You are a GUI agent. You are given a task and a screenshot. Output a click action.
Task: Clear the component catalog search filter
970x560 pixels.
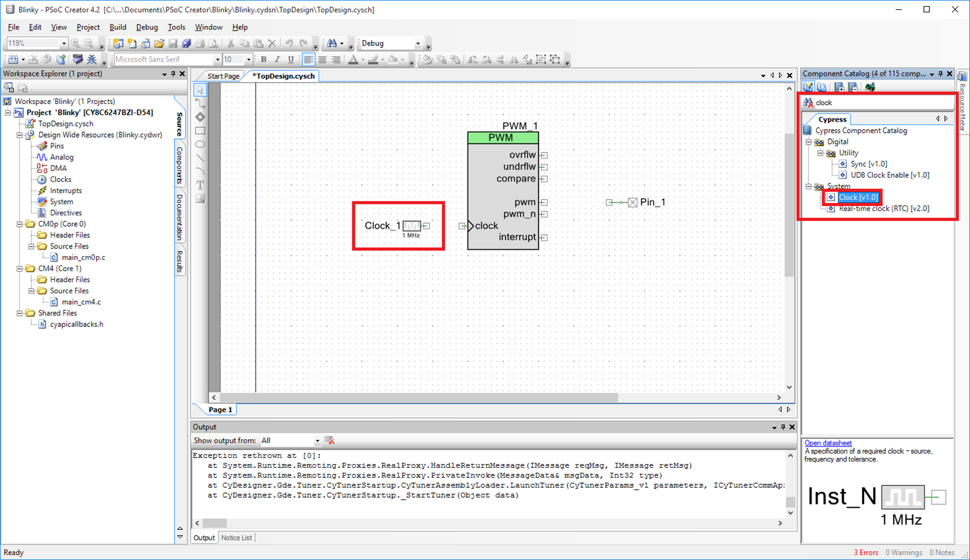pyautogui.click(x=809, y=103)
